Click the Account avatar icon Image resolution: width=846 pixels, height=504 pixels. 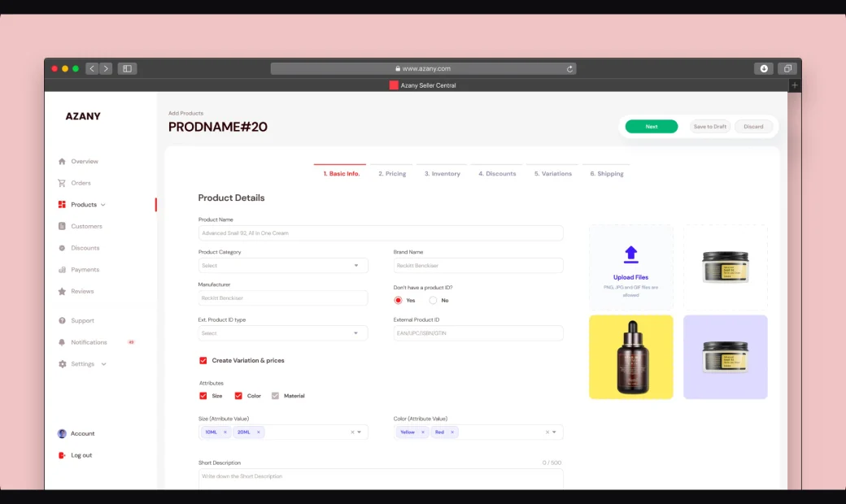pyautogui.click(x=62, y=433)
